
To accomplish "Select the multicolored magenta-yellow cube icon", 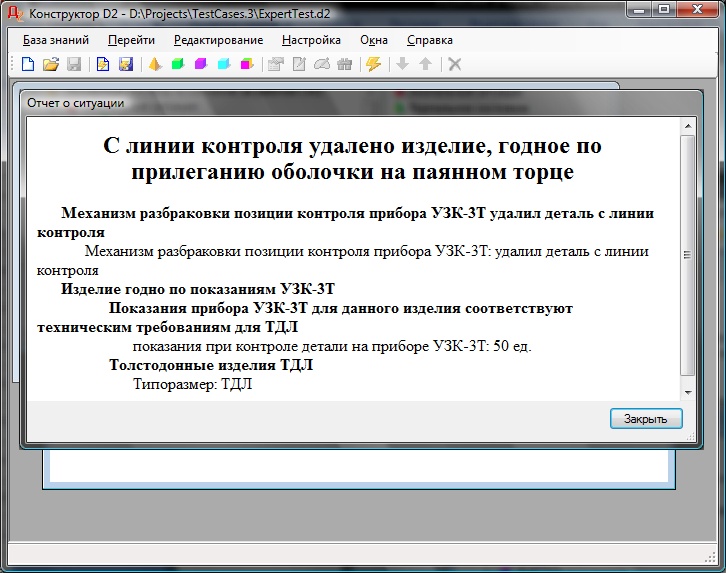I will [x=247, y=64].
